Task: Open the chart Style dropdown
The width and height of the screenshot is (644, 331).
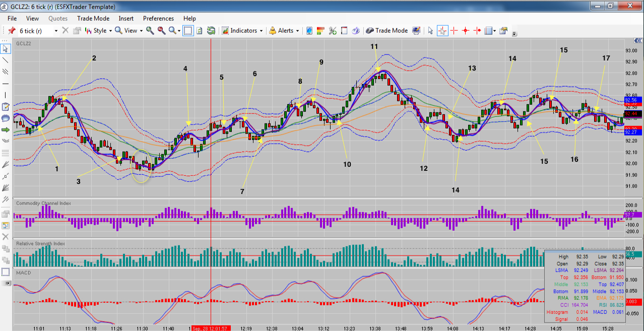Action: pyautogui.click(x=99, y=31)
